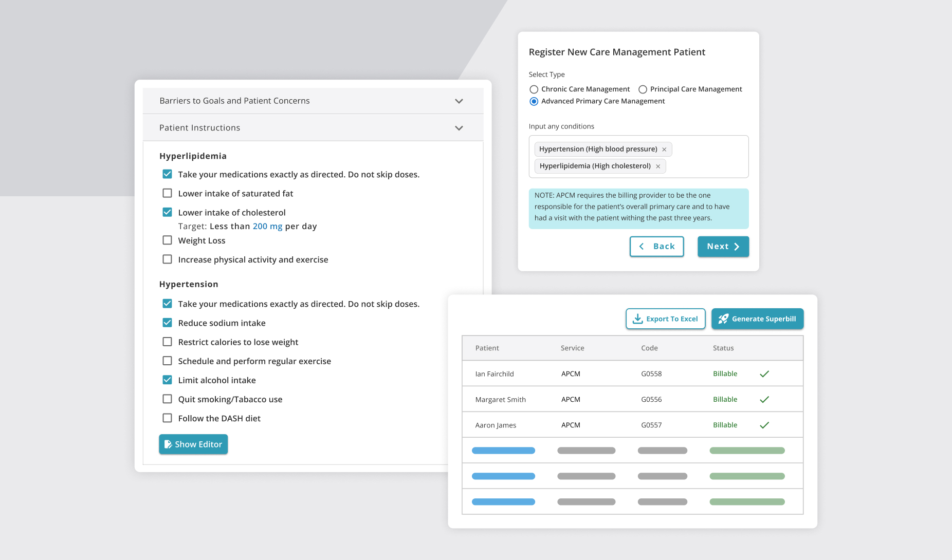The height and width of the screenshot is (560, 952).
Task: Click the checkmark icon in Margaret Smith's row
Action: pyautogui.click(x=764, y=400)
